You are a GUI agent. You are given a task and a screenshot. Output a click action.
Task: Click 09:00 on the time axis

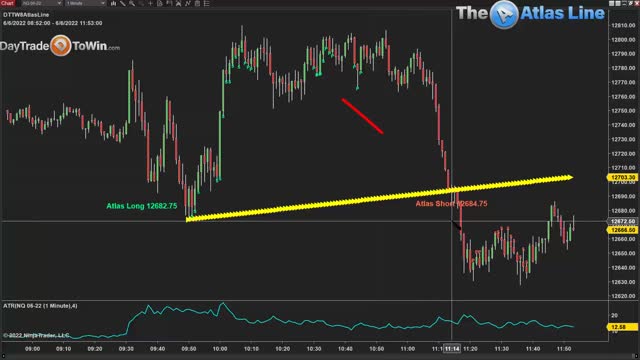pos(32,349)
